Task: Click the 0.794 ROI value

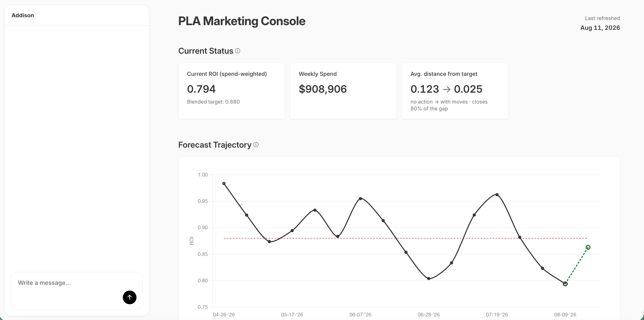Action: 201,89
